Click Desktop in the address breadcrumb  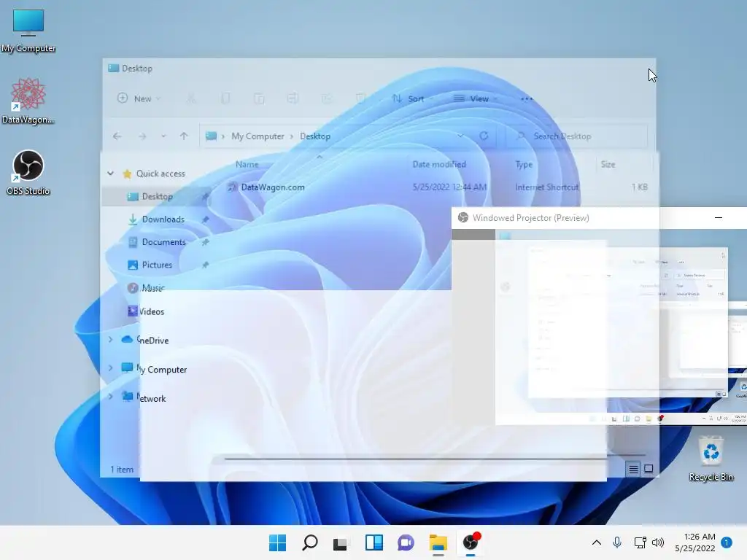point(315,136)
